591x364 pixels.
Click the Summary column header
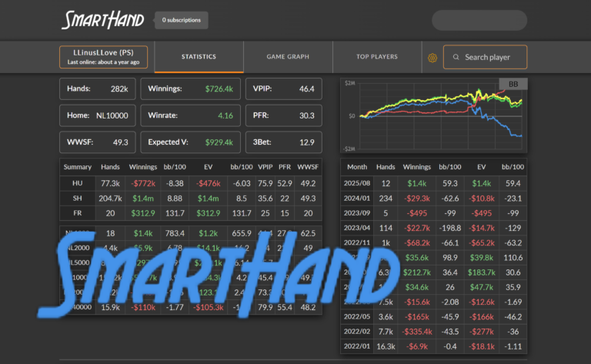tap(77, 167)
